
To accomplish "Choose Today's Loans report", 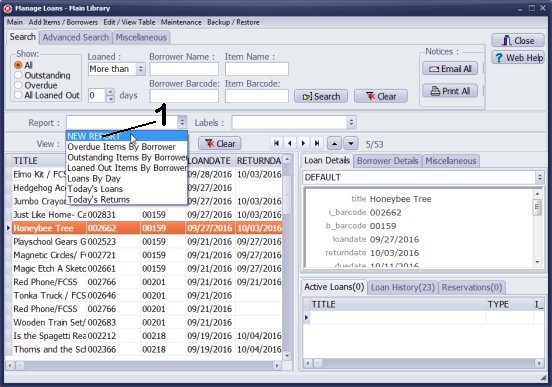I will click(x=127, y=189).
